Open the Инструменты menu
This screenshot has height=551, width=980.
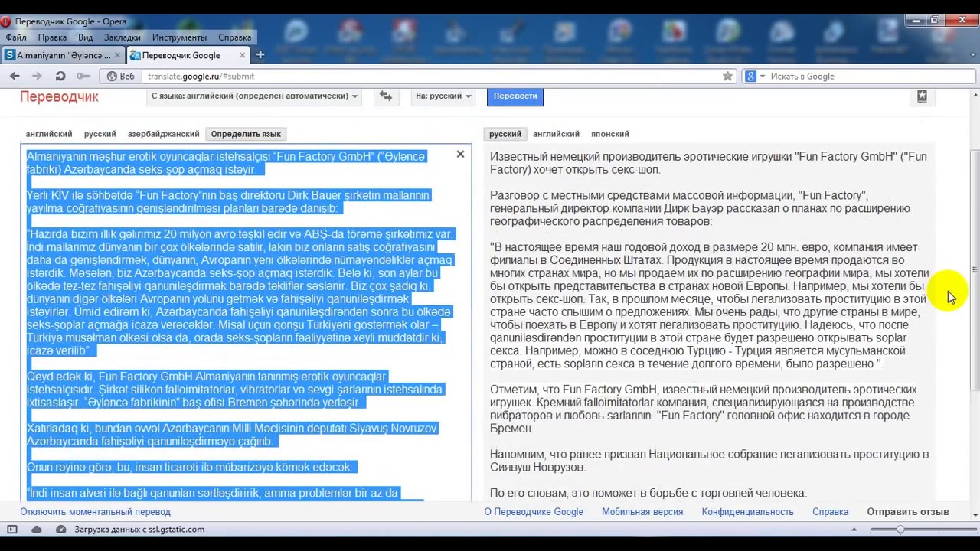pos(179,37)
